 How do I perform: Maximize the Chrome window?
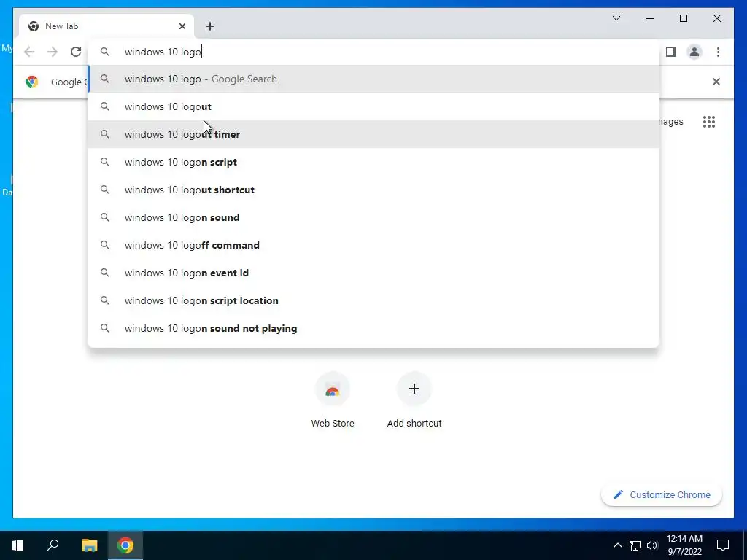tap(683, 18)
